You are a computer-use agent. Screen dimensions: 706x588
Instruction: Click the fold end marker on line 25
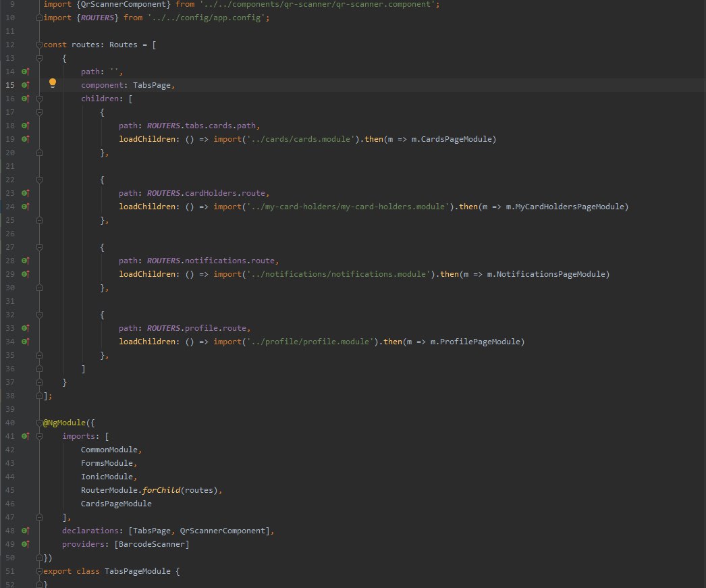coord(39,220)
